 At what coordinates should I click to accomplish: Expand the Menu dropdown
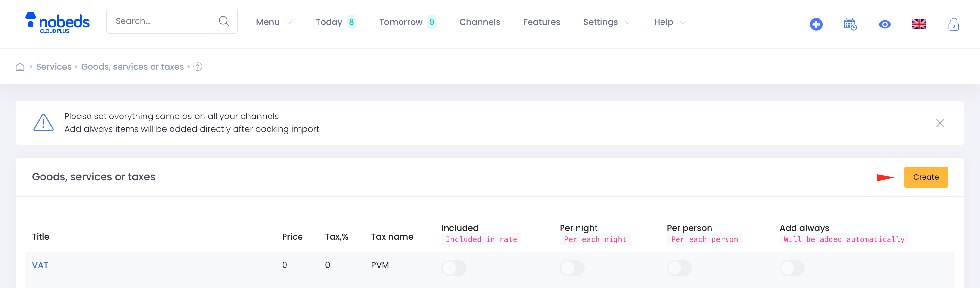point(273,22)
